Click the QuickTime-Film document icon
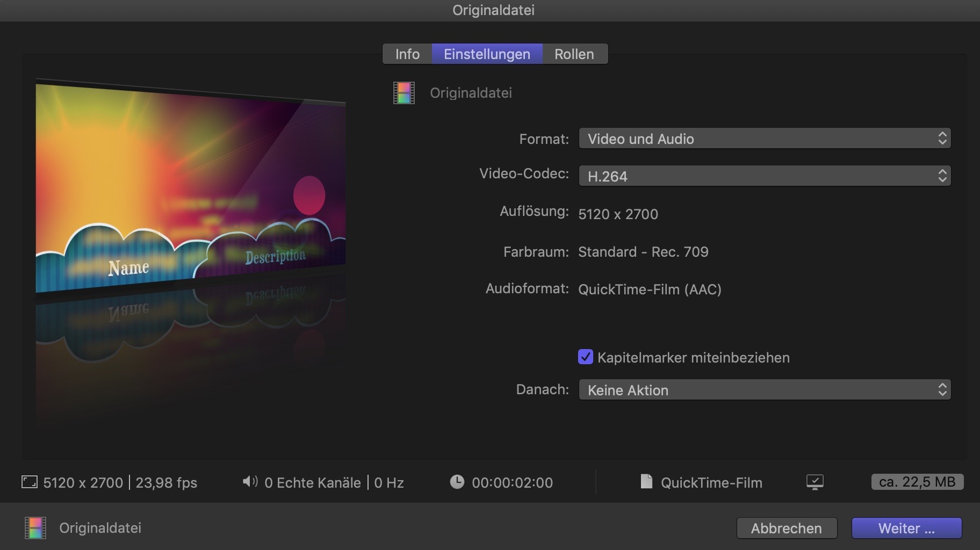This screenshot has width=980, height=550. pos(646,482)
